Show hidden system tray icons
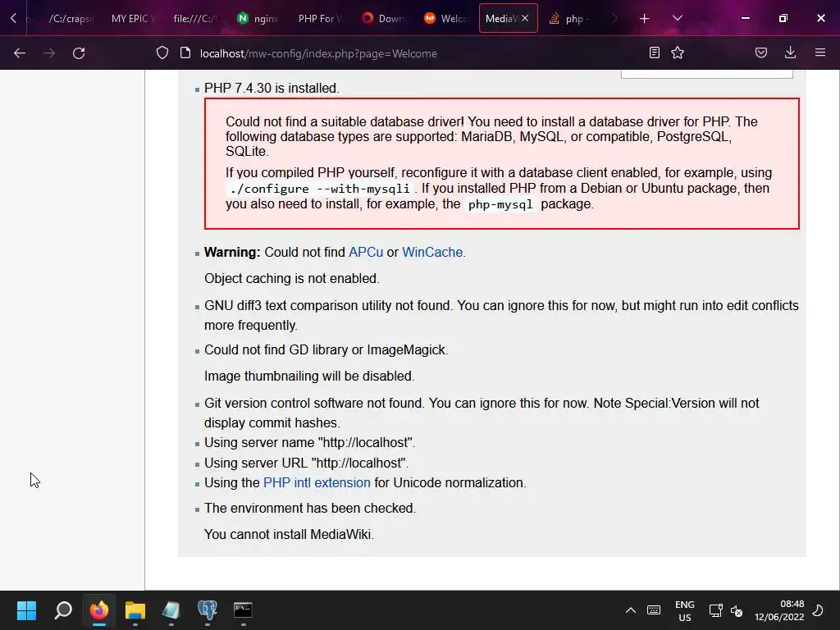Viewport: 840px width, 630px height. pos(631,610)
